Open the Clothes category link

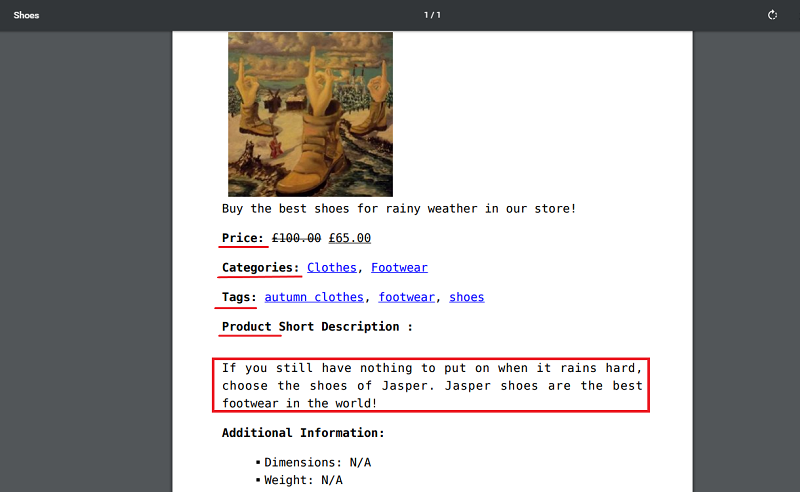click(x=332, y=267)
